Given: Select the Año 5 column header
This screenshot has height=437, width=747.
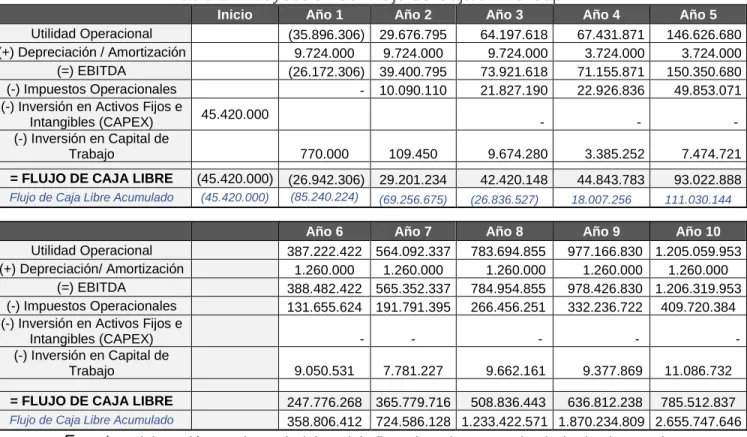Looking at the screenshot, I should click(698, 15).
